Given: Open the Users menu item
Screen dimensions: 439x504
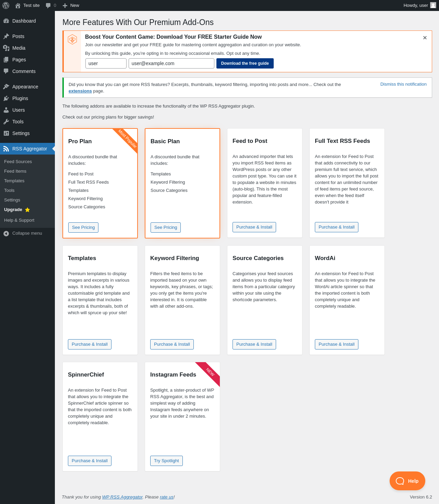Looking at the screenshot, I should pyautogui.click(x=27, y=110).
